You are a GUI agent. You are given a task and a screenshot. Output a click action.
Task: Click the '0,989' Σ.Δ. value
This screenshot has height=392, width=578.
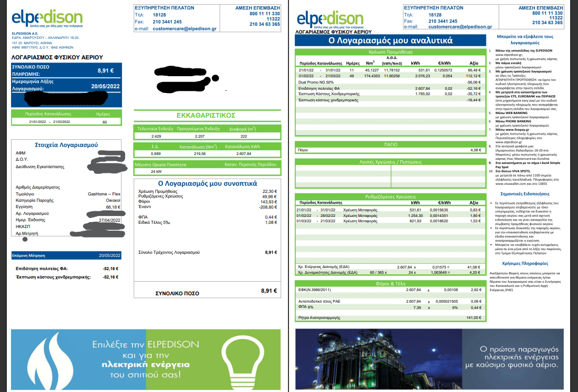pyautogui.click(x=156, y=154)
